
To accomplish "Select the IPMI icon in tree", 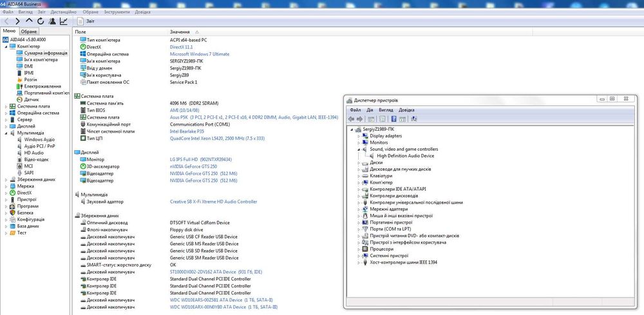I will (20, 73).
